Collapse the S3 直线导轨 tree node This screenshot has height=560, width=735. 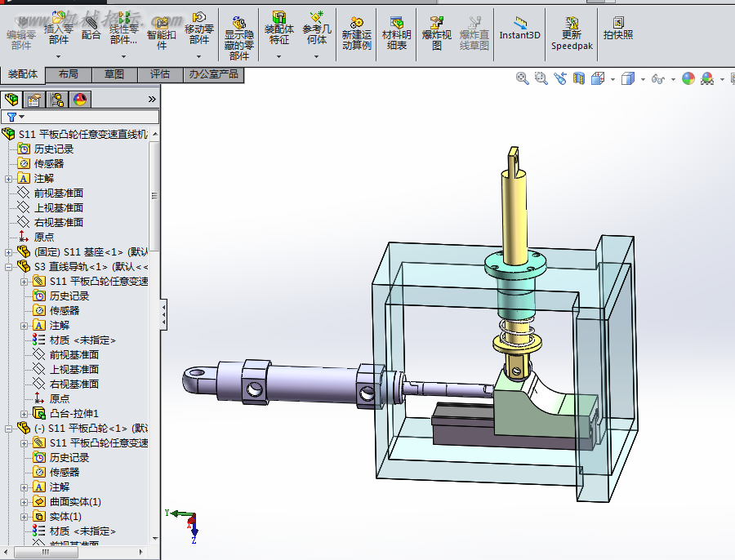click(8, 267)
